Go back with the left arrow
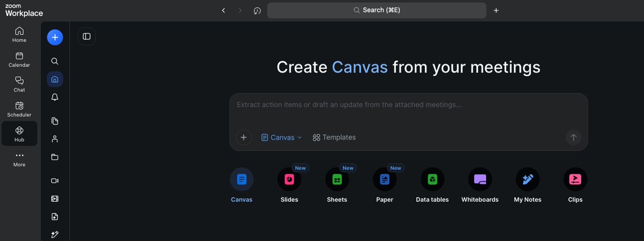Screen dimensions: 644x241 [x=223, y=10]
